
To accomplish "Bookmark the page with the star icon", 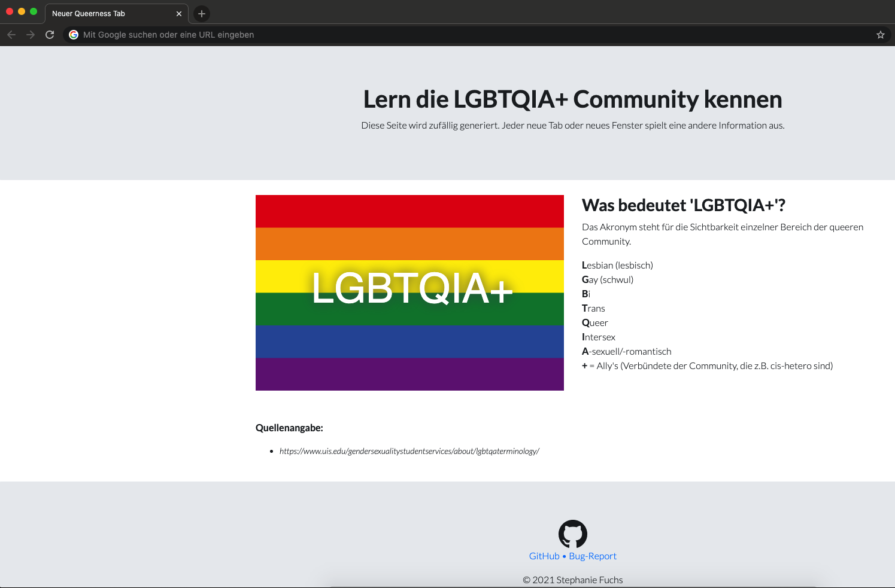I will coord(881,35).
